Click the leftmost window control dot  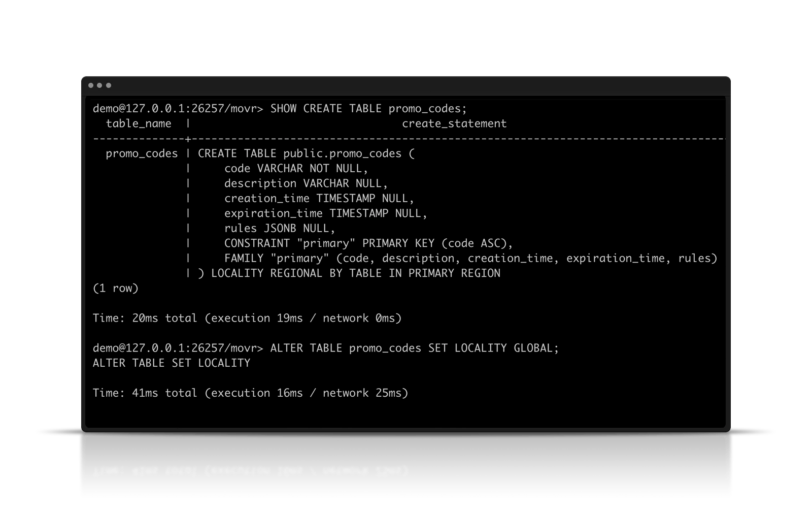point(91,85)
